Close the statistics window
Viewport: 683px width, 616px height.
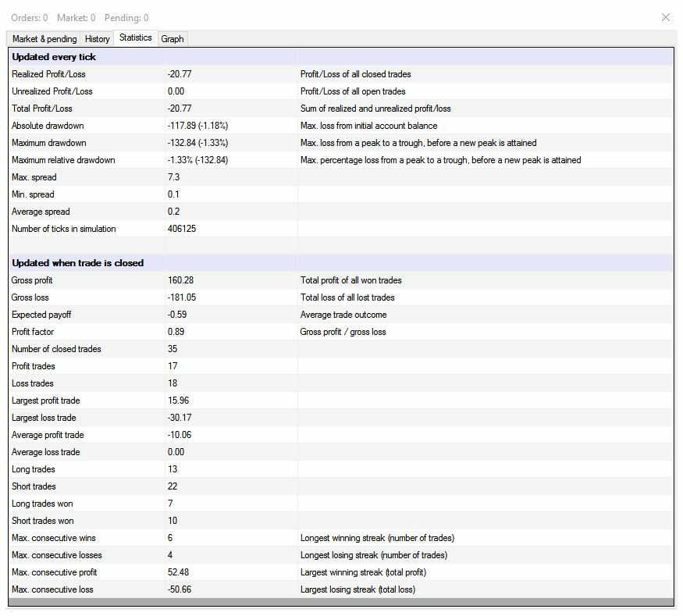pos(666,17)
